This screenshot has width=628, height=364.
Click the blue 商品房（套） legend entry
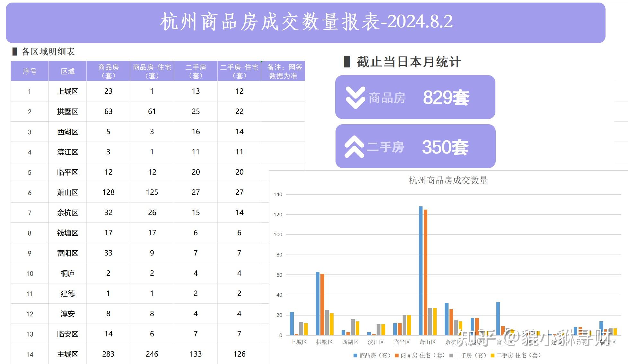click(372, 355)
